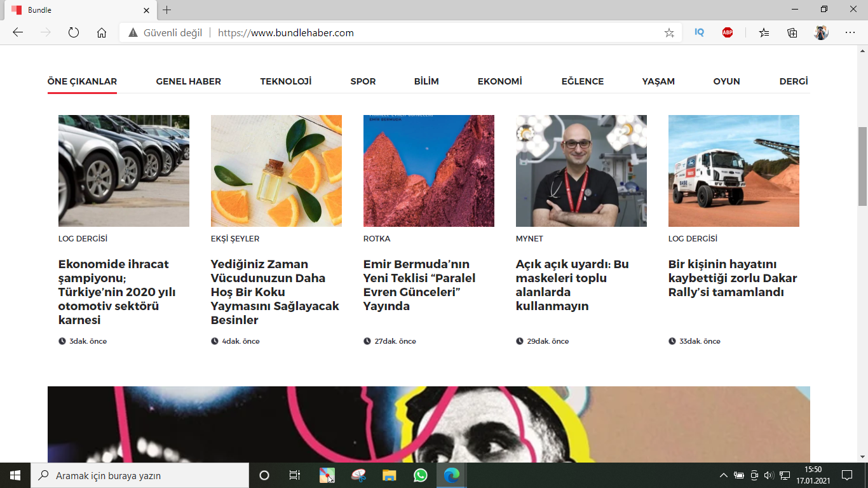Click the EKŞİ ŞEYLER source label
Screen dimensions: 868x488
point(235,239)
